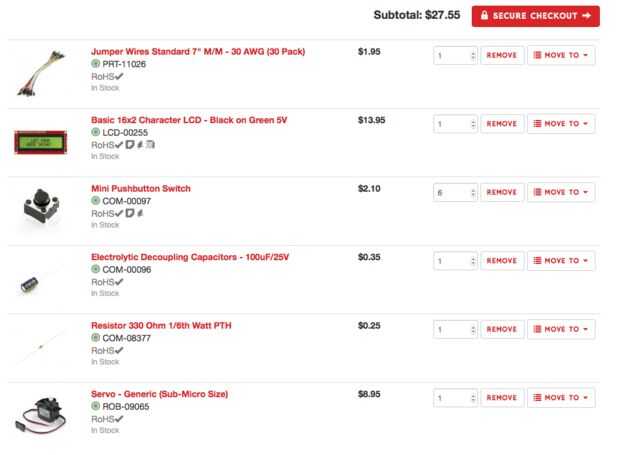The image size is (620, 455).
Task: Click the RoHS checkmark under Electrolytic Decoupling Capacitors
Action: click(x=119, y=282)
